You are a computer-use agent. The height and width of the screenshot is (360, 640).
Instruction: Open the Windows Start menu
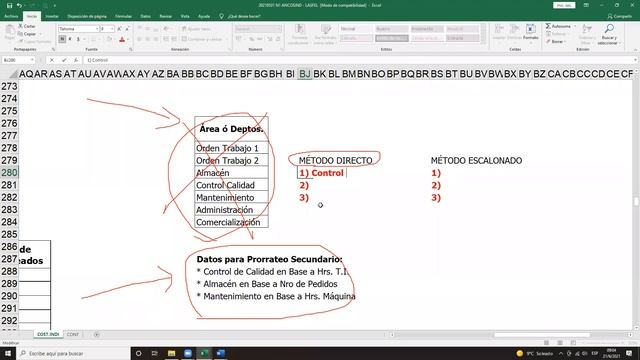(x=8, y=353)
